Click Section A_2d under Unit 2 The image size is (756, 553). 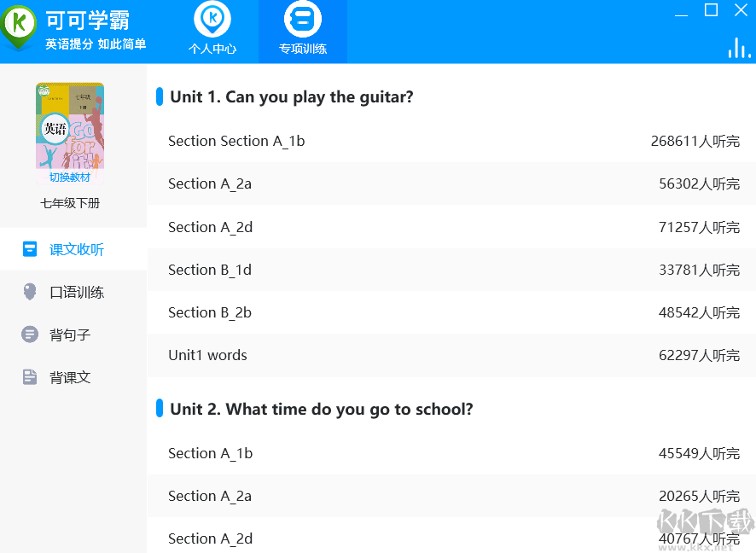pos(210,538)
